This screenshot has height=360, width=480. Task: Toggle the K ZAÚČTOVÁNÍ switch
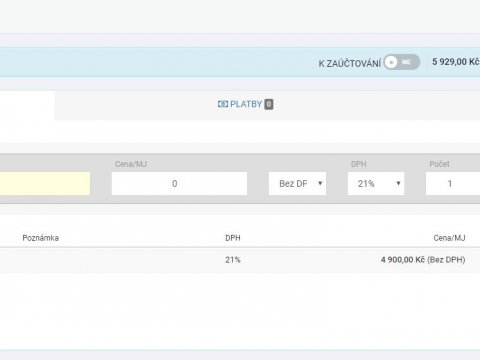(401, 62)
